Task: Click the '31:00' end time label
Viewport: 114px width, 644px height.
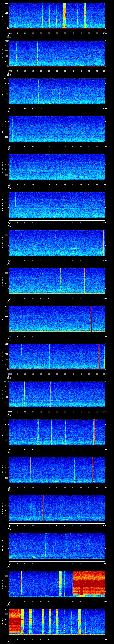Action: 105,564
